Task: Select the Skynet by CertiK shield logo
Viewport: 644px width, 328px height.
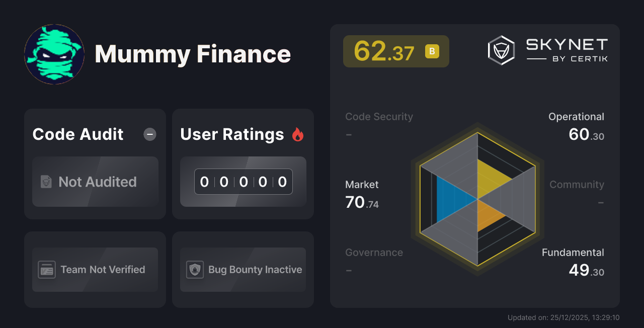Action: pyautogui.click(x=501, y=49)
